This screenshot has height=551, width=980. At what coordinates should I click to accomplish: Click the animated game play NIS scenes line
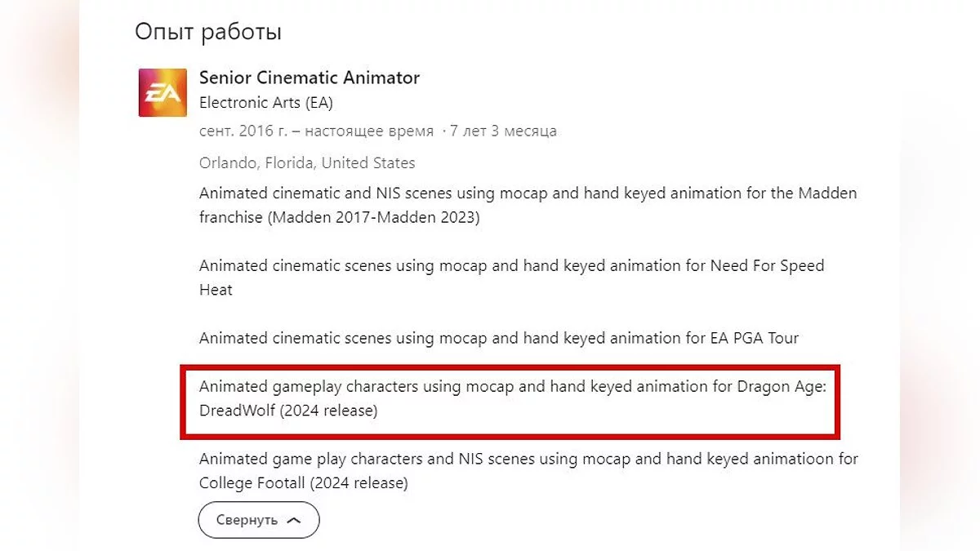tap(528, 459)
